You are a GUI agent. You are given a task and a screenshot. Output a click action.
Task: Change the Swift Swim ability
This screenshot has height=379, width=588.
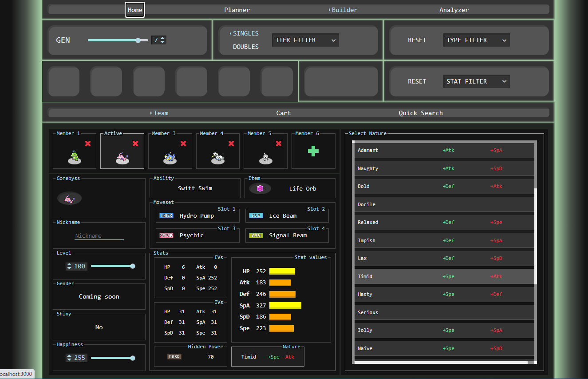[195, 188]
